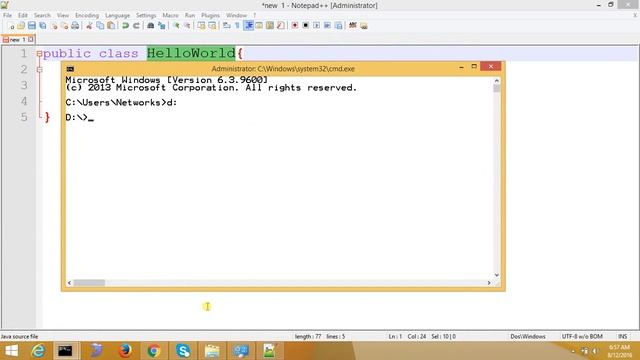Open the Search menu
This screenshot has width=640, height=360.
tap(42, 15)
